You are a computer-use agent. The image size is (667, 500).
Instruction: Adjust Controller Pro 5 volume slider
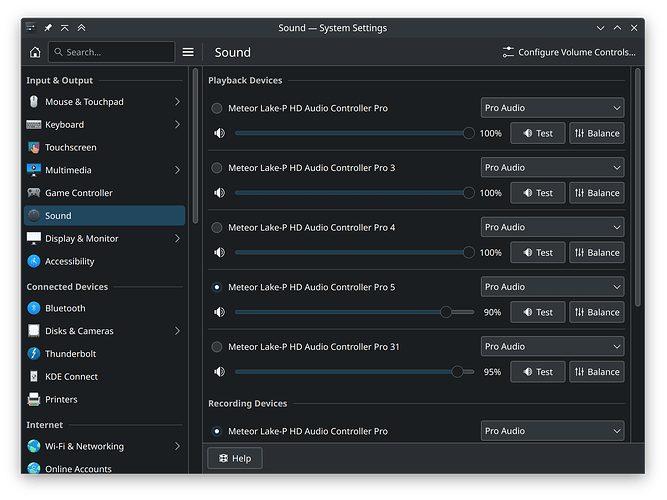[x=354, y=312]
